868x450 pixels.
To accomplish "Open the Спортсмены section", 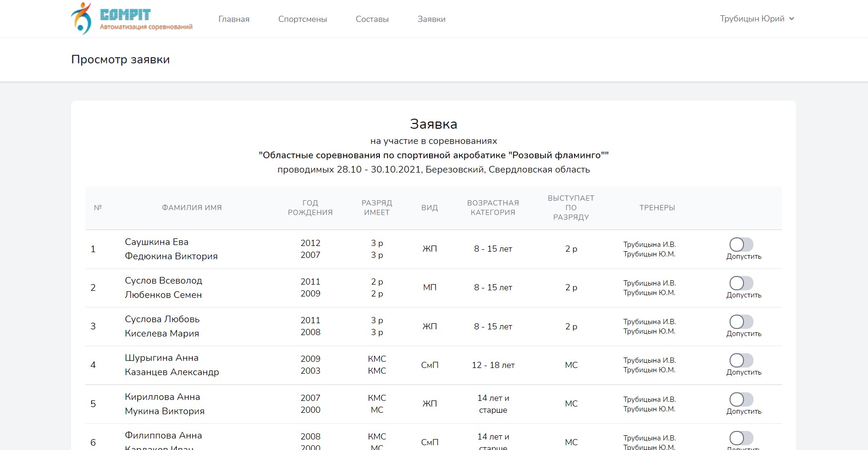I will coord(303,19).
